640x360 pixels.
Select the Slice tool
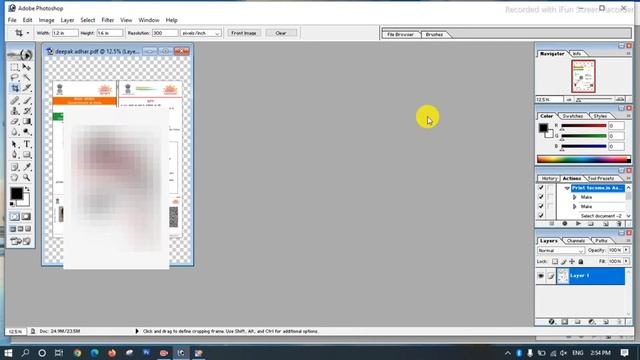(27, 88)
